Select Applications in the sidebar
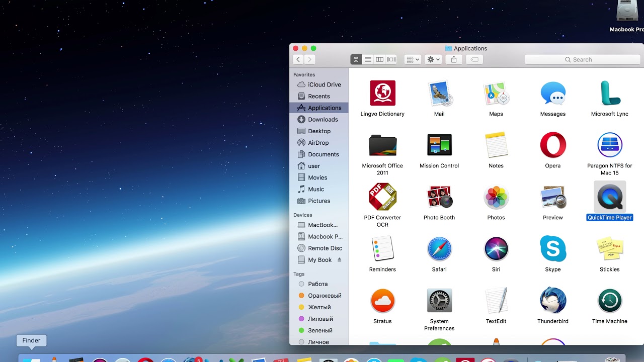The width and height of the screenshot is (644, 362). tap(319, 108)
